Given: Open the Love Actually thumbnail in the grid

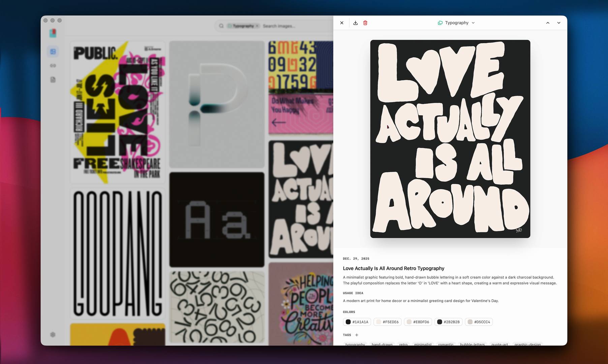Looking at the screenshot, I should coord(301,199).
